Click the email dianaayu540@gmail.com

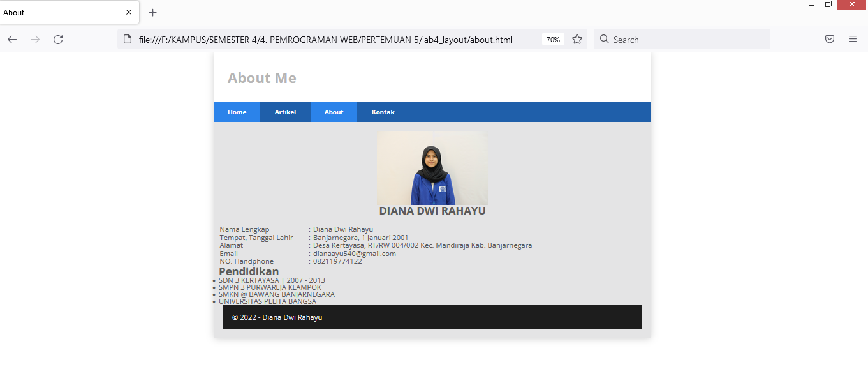pyautogui.click(x=355, y=254)
